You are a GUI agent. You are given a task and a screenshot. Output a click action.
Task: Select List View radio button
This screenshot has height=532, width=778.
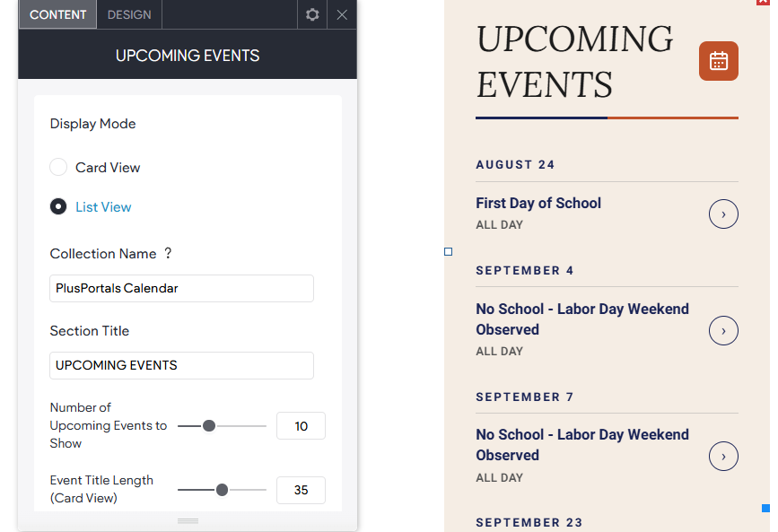58,206
